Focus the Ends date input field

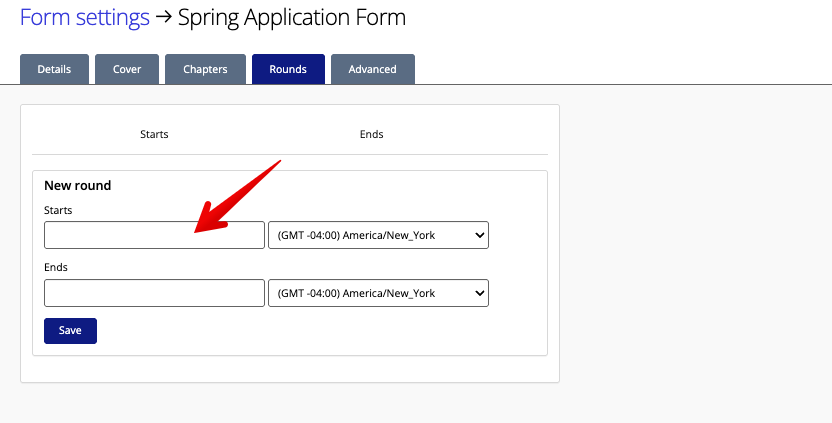(x=154, y=293)
